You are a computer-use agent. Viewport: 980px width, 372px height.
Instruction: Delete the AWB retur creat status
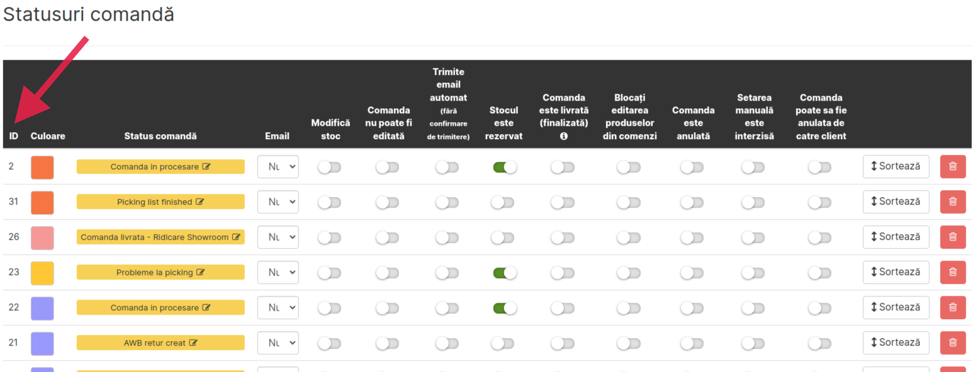coord(952,343)
